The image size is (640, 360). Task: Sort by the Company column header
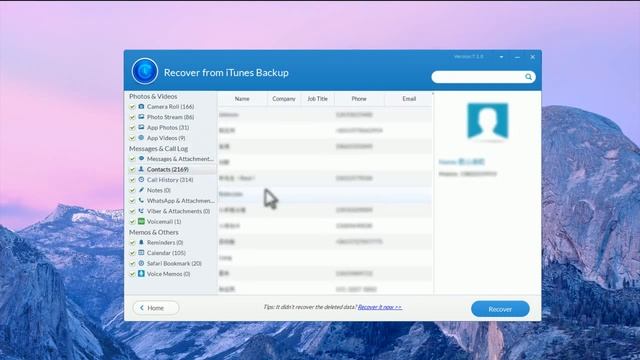[x=284, y=99]
